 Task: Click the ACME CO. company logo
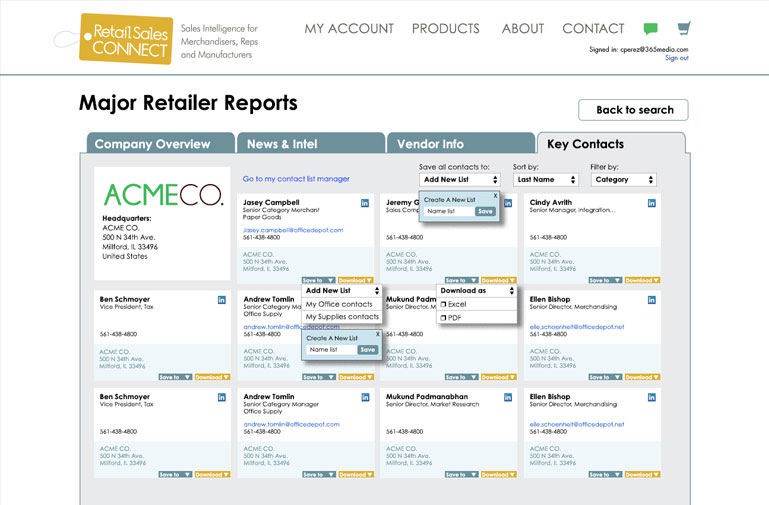[163, 194]
